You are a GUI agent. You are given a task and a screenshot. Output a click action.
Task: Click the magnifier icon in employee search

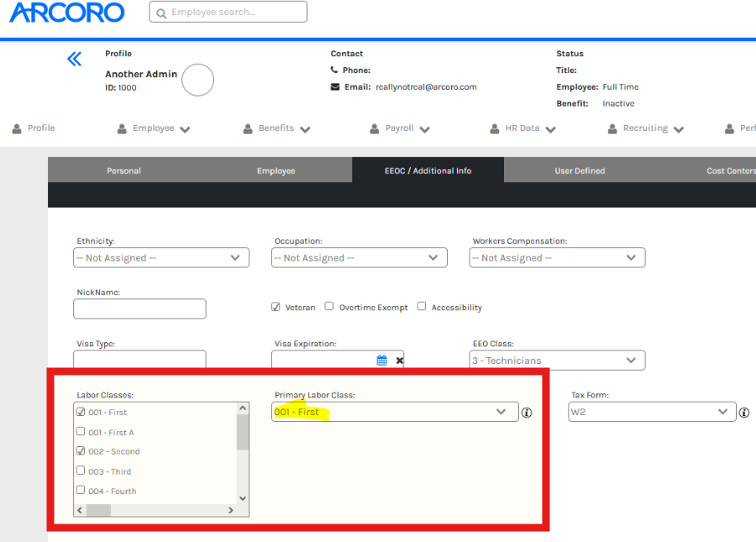pos(161,13)
